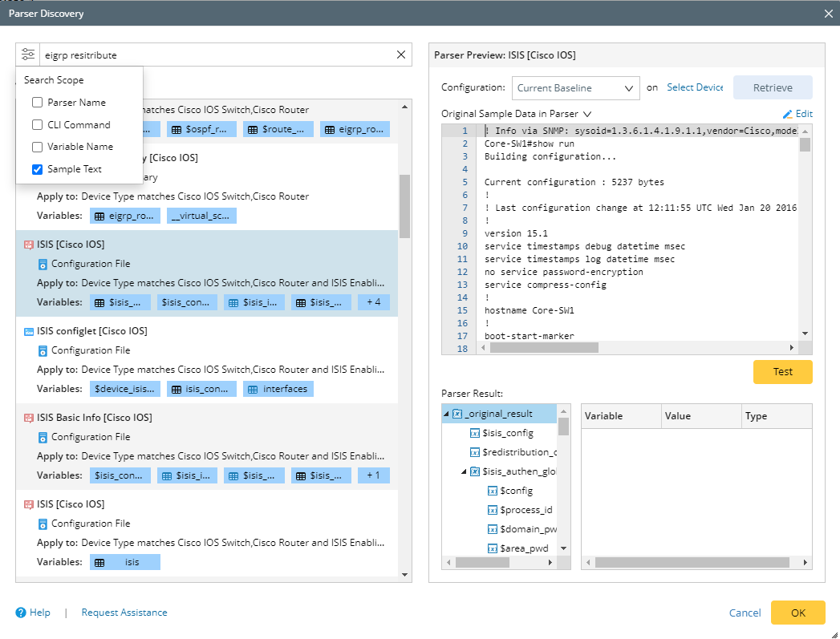
Task: Uncheck the Sample Text checkbox
Action: tap(38, 169)
